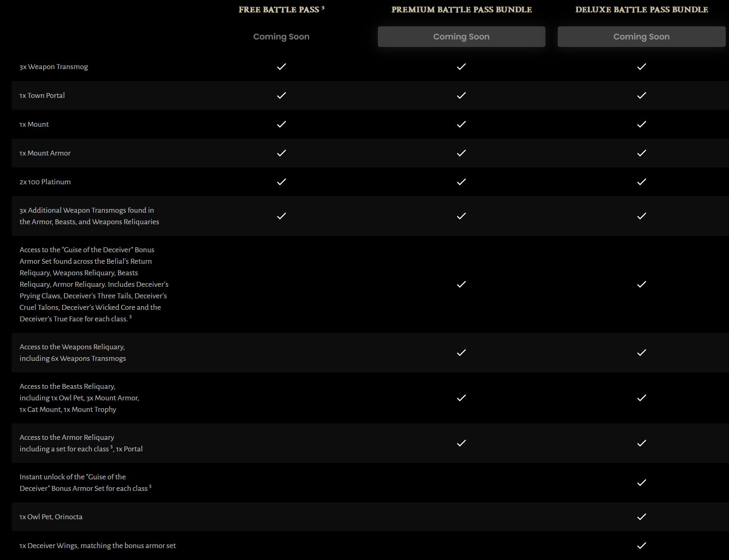Select 3x Additional Weapon Transmogs description
Viewport: 729px width, 560px height.
89,216
